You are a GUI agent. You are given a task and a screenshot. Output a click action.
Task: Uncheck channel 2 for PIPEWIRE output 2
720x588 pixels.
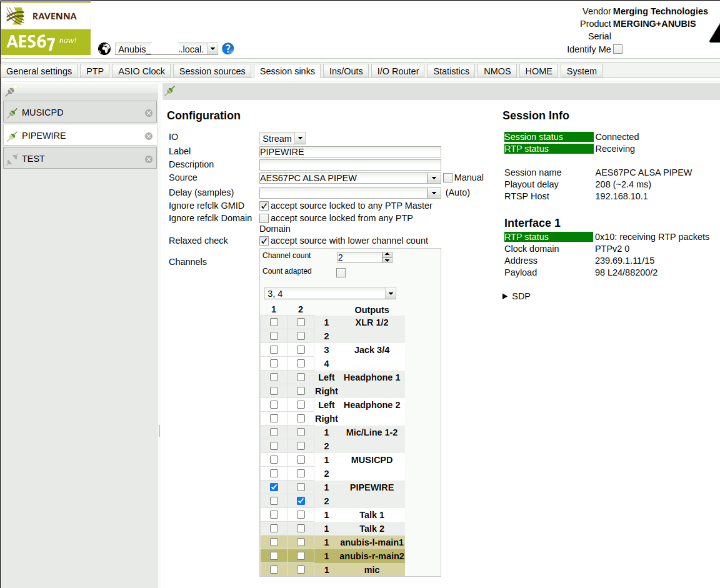(x=301, y=501)
